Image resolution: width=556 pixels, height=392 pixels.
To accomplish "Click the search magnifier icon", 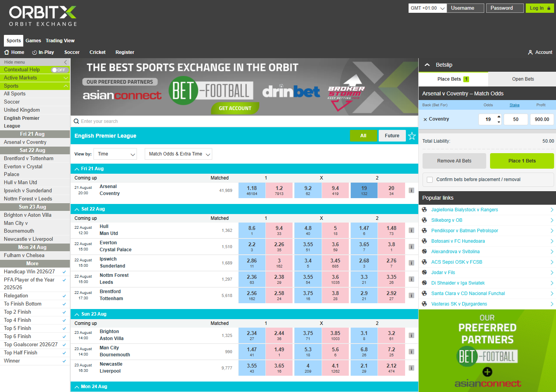I will (x=76, y=121).
